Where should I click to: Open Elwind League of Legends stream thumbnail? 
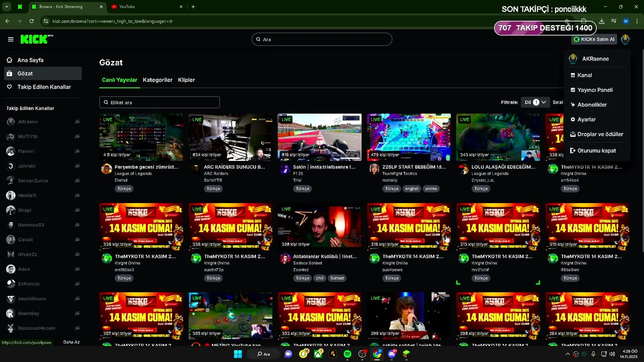pyautogui.click(x=141, y=137)
